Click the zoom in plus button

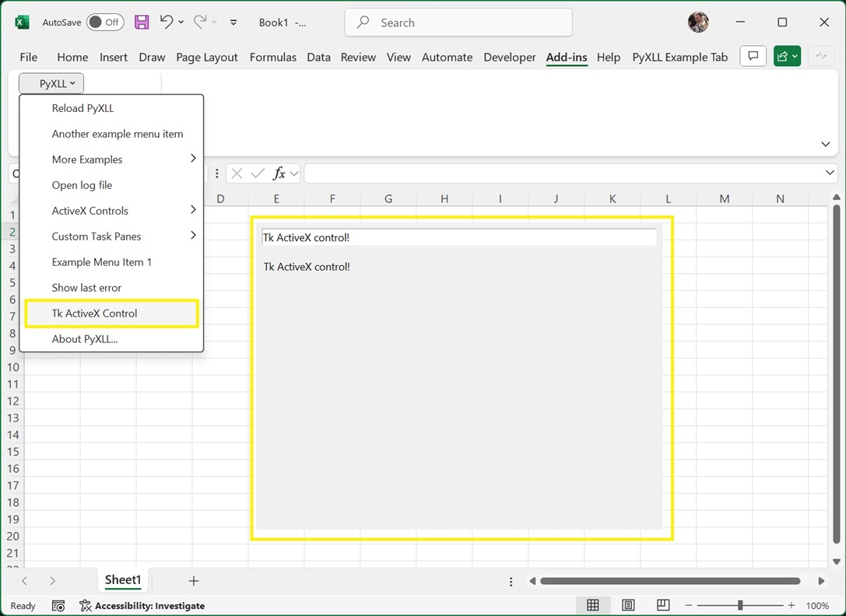pyautogui.click(x=792, y=605)
